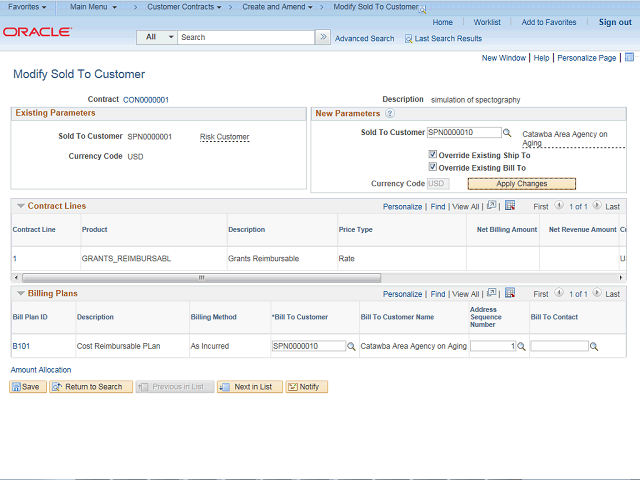Viewport: 640px width, 480px height.
Task: Click the page settings icon beside Personalize Page
Action: (629, 58)
